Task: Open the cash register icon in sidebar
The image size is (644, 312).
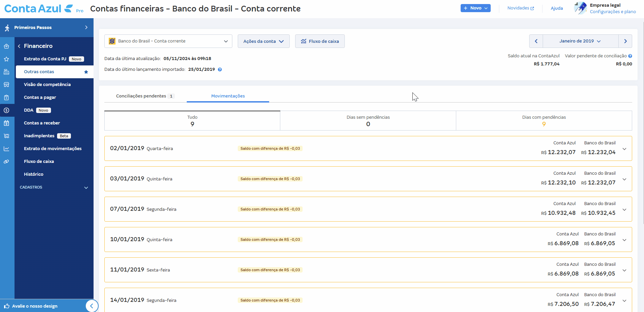Action: (6, 72)
